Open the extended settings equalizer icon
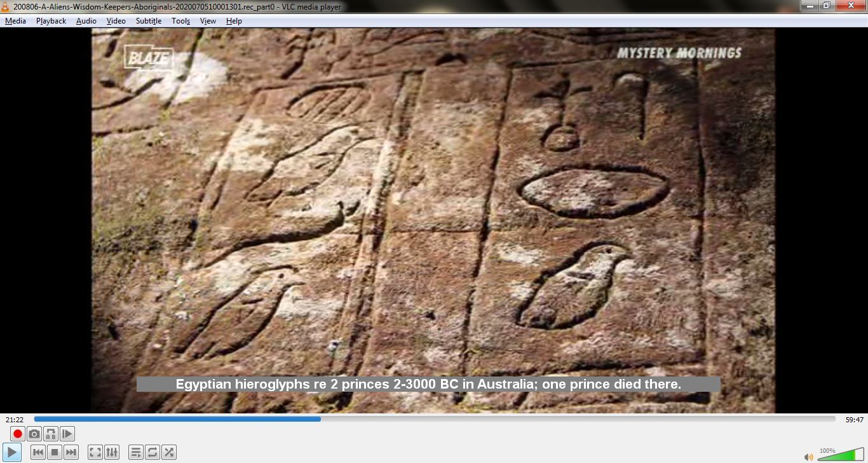 click(x=112, y=452)
